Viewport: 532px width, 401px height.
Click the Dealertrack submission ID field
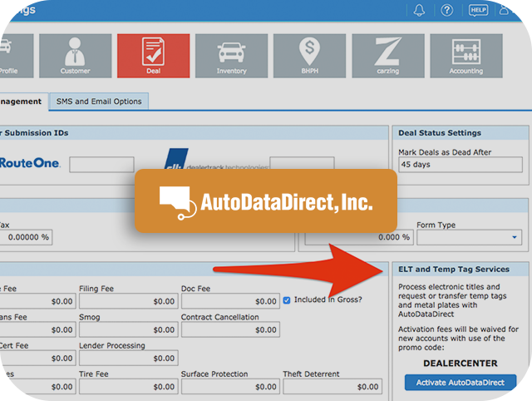(x=302, y=163)
